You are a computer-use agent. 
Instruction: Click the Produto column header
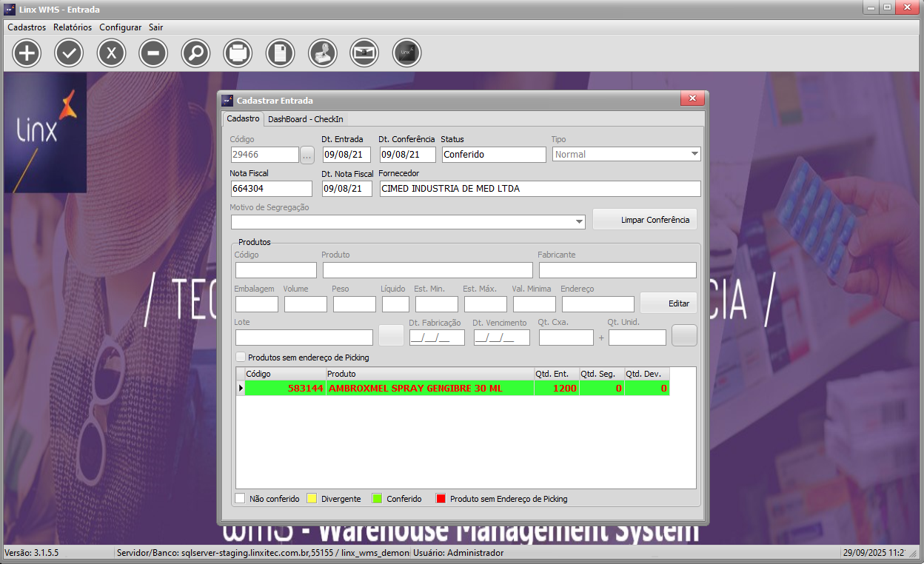tap(429, 374)
